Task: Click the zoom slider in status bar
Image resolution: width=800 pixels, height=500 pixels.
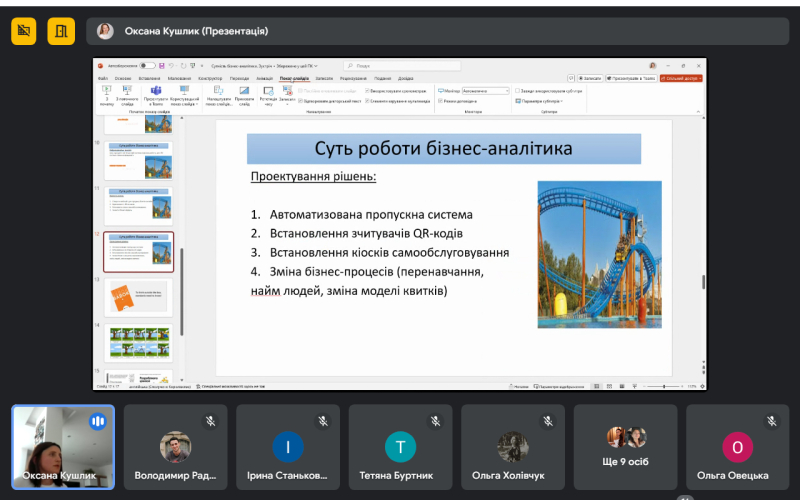Action: (664, 386)
